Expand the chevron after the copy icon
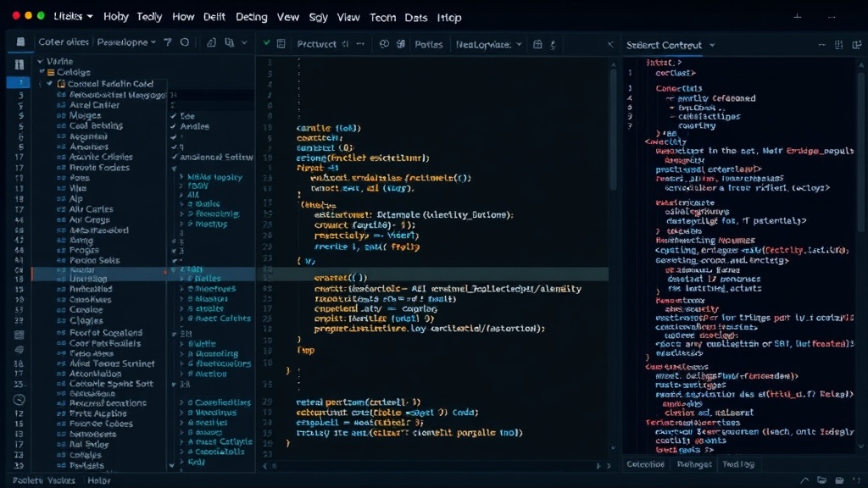Viewport: 868px width, 488px height. 244,42
